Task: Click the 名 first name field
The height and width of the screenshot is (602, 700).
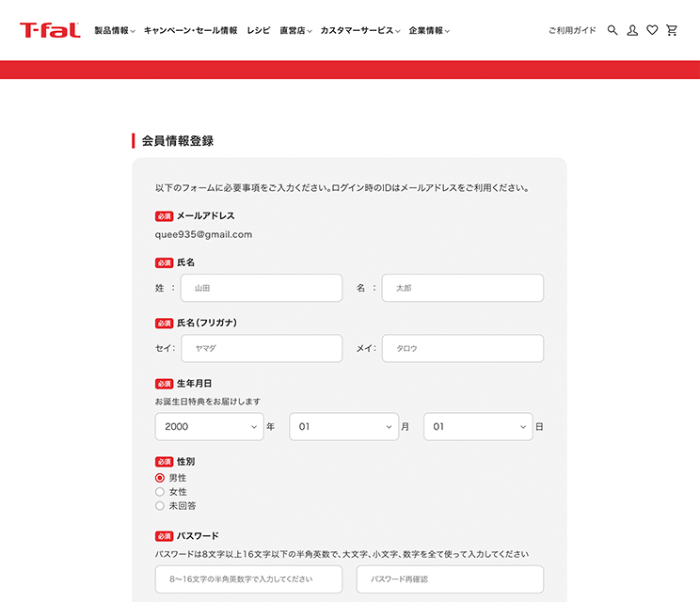Action: click(462, 288)
